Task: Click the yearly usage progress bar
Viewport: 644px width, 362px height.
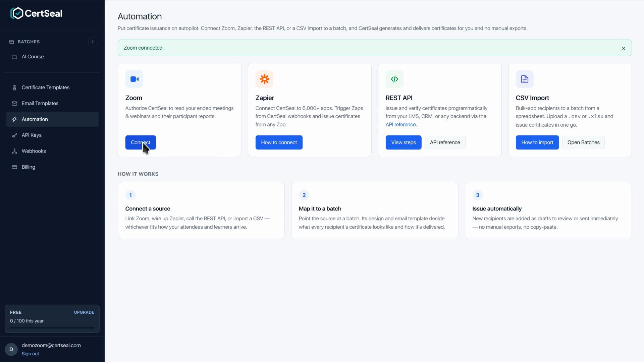Action: pos(52,328)
